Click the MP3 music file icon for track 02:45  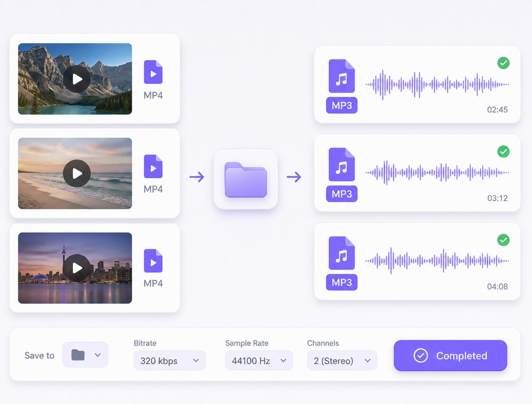click(342, 76)
